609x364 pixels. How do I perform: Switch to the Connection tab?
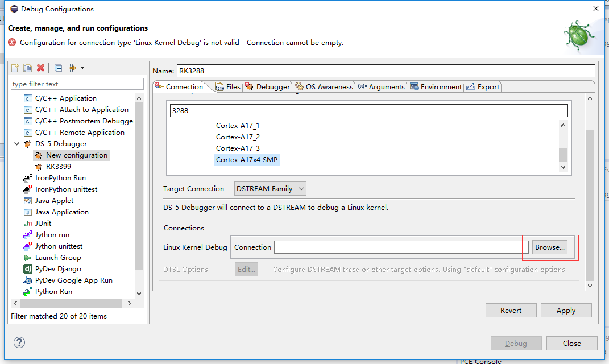click(179, 86)
